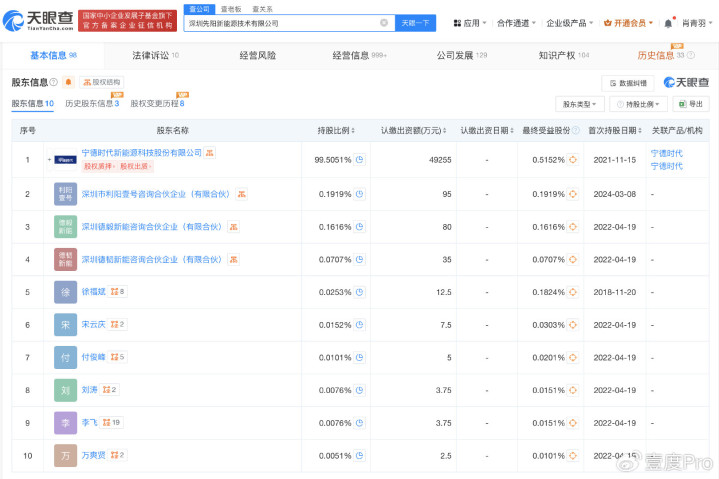Click the beneficial share target icon beside 0.5152%
Image resolution: width=719 pixels, height=479 pixels.
pos(573,160)
